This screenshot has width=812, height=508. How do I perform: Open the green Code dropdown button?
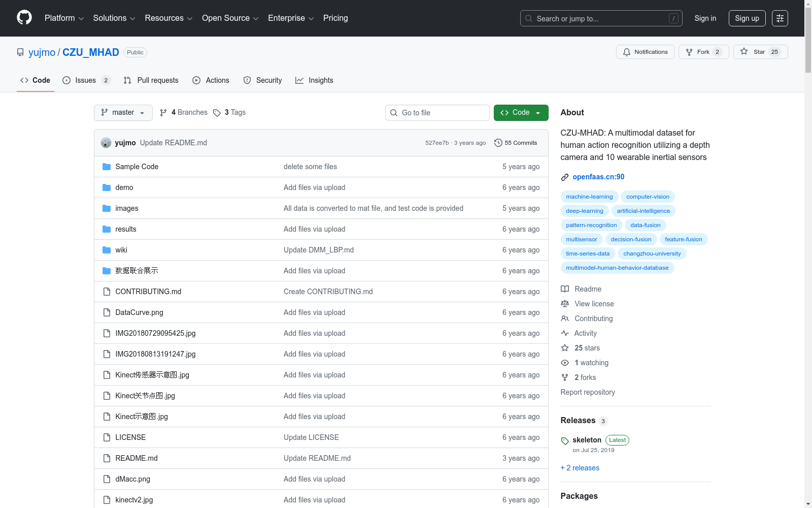coord(521,113)
